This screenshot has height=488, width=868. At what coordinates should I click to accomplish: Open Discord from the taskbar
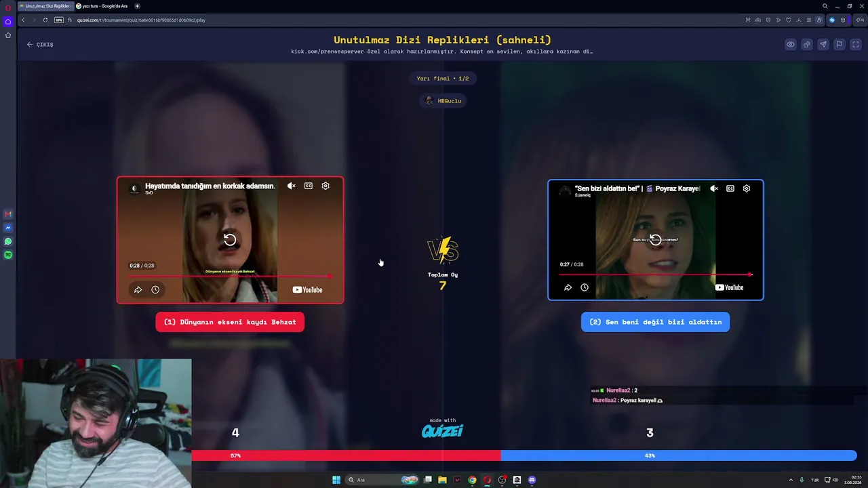[532, 480]
